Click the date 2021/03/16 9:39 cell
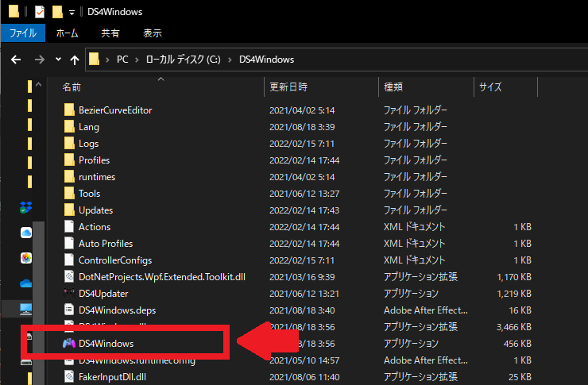The width and height of the screenshot is (588, 385). tap(302, 277)
